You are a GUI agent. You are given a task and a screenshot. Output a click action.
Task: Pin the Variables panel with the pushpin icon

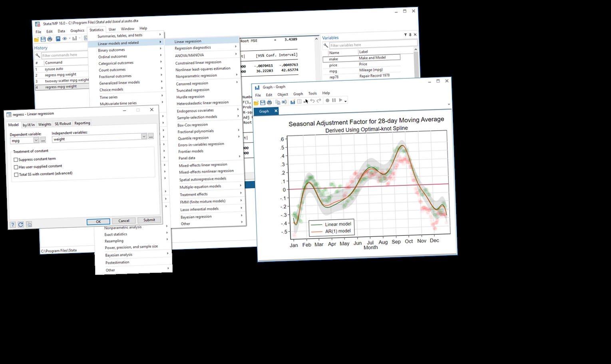[410, 35]
